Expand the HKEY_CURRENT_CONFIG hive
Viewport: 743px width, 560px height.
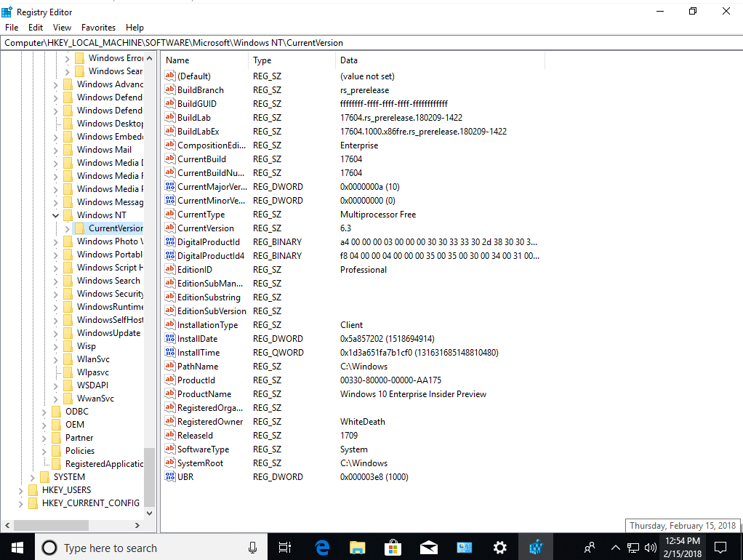click(20, 503)
